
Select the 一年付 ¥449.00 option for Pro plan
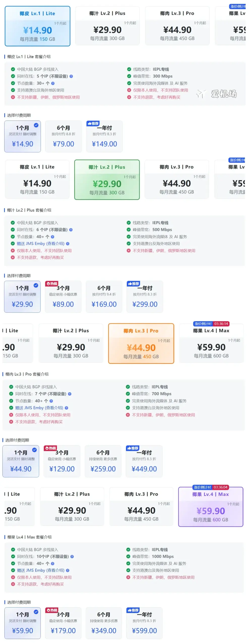click(144, 461)
